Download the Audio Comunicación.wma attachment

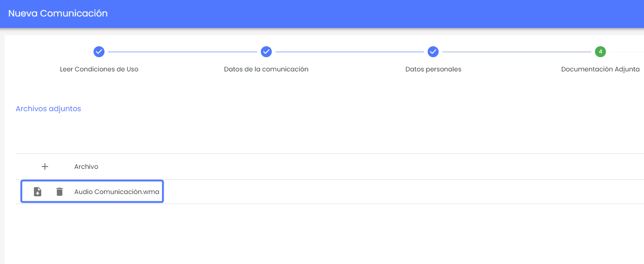(x=38, y=192)
